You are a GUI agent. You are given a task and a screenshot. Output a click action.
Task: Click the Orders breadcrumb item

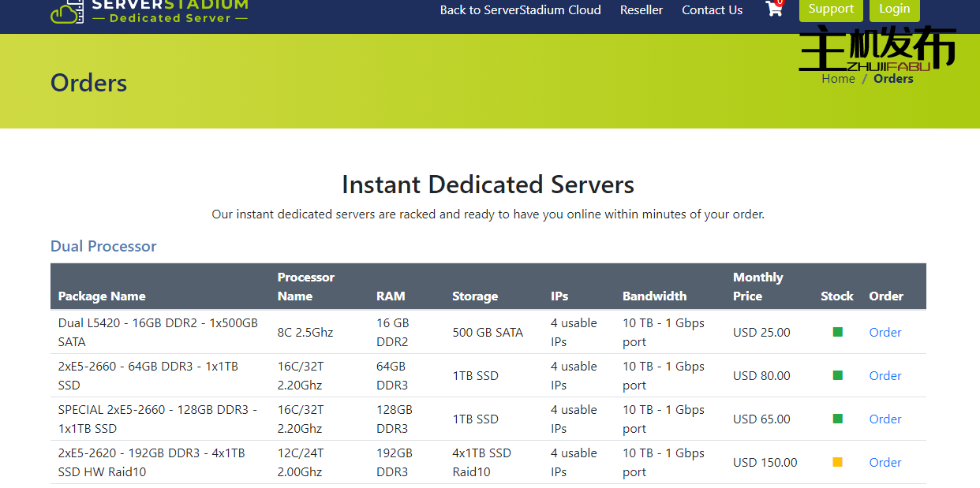pos(893,79)
